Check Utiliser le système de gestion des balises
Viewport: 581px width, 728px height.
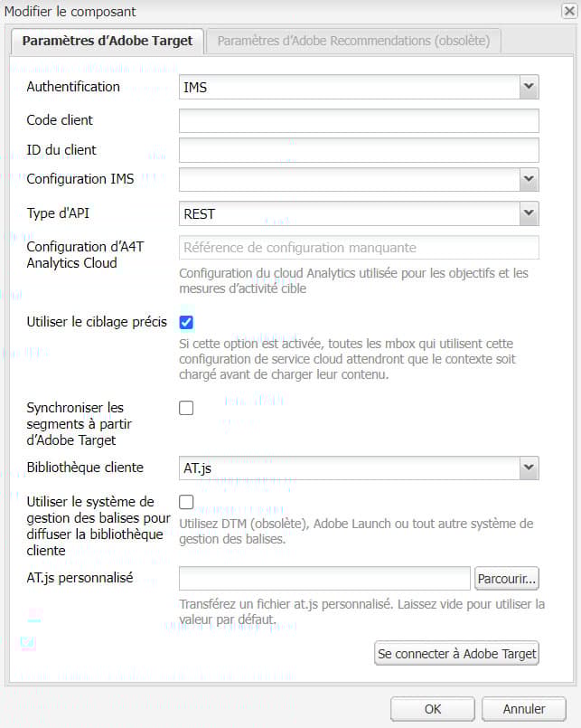click(x=186, y=501)
